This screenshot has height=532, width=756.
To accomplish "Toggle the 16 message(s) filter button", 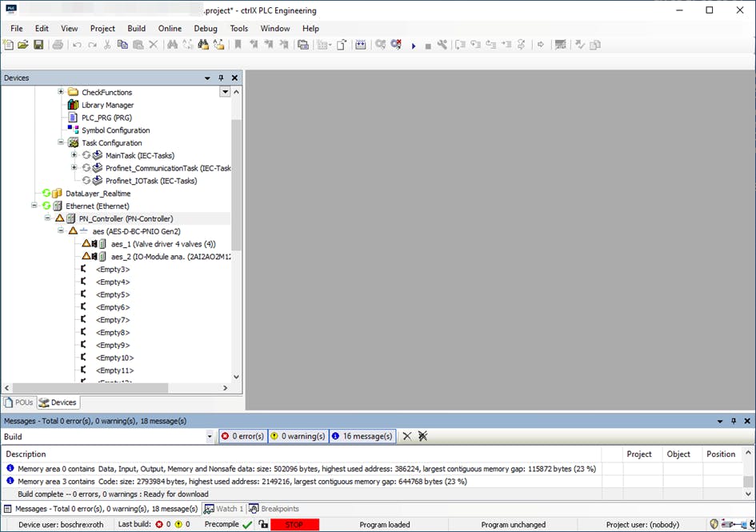I will coord(362,436).
